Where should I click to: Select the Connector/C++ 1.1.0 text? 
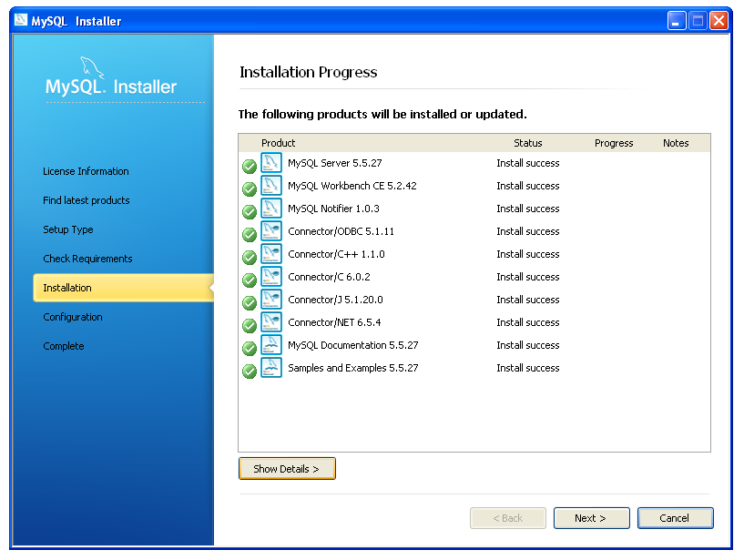(x=336, y=254)
